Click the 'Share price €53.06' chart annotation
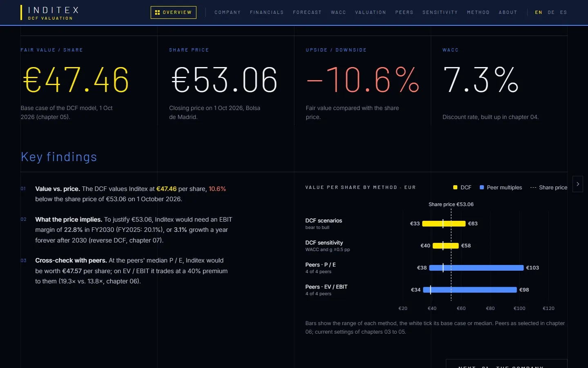 pos(451,204)
